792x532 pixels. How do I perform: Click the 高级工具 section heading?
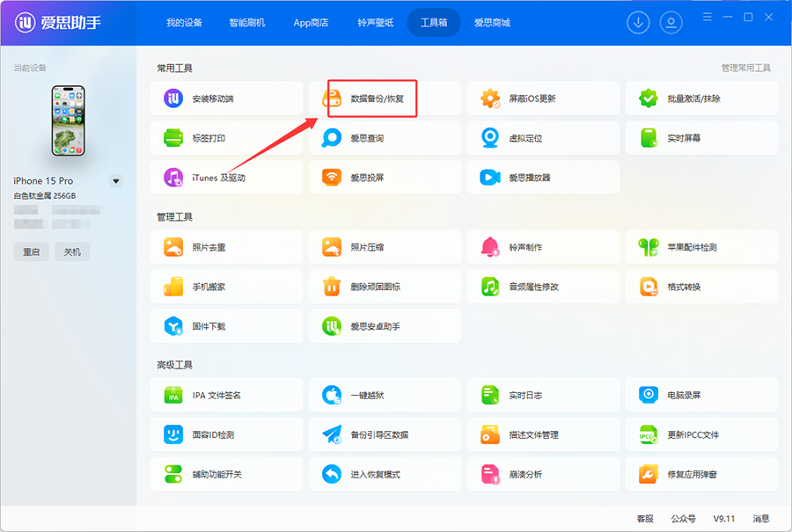175,365
